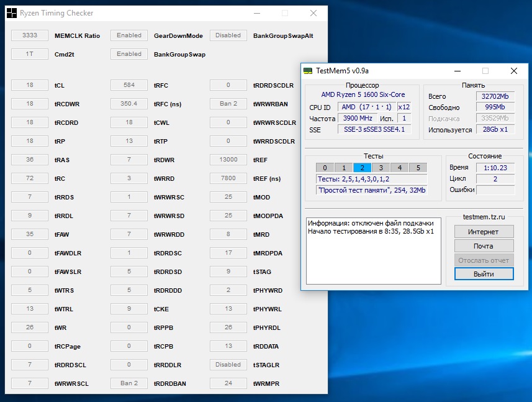532x402 pixels.
Task: Click the Отослать отчет button
Action: 484,260
